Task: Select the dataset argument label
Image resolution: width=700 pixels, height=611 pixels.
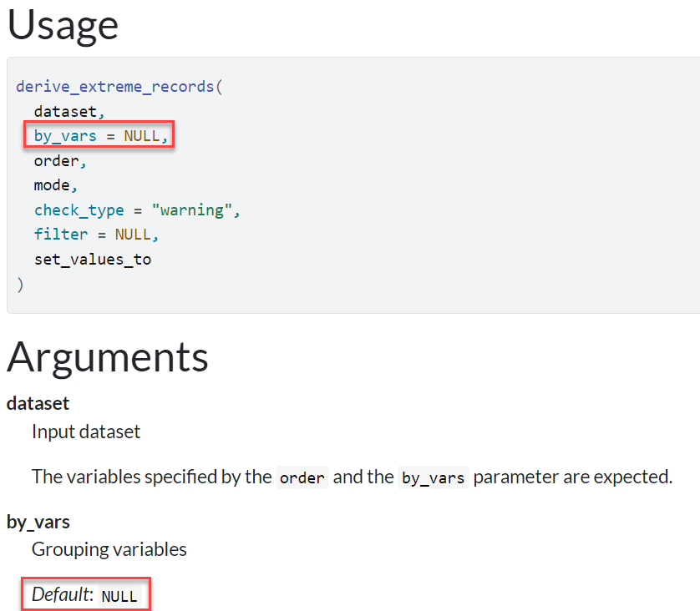Action: point(38,403)
